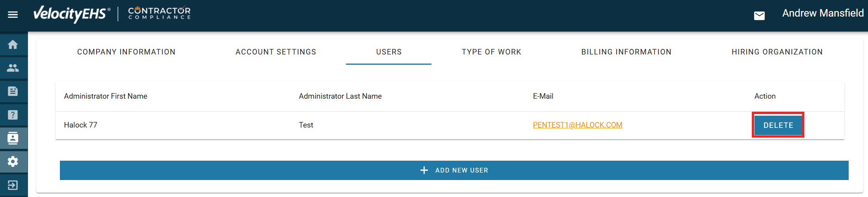Screen dimensions: 868x197
Task: Click the logout exit sidebar icon
Action: point(13,185)
